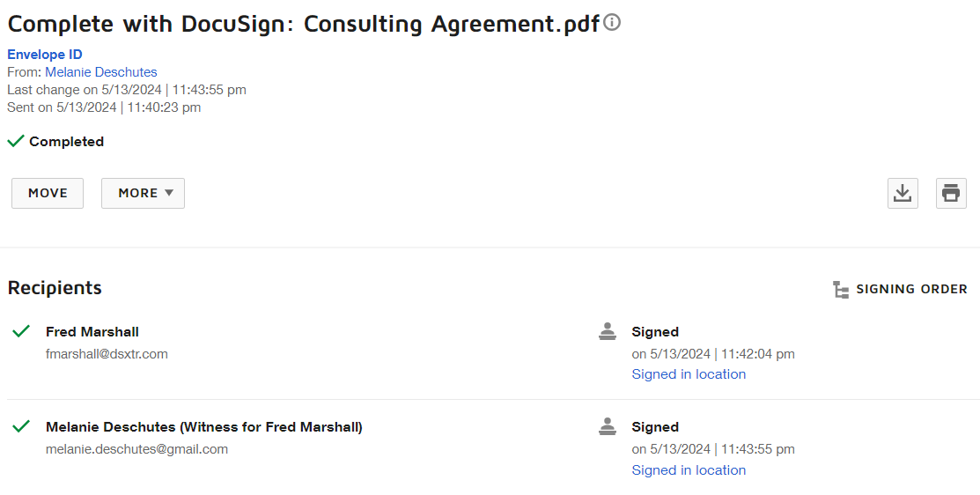
Task: Click the info icon beside document title
Action: tap(613, 23)
